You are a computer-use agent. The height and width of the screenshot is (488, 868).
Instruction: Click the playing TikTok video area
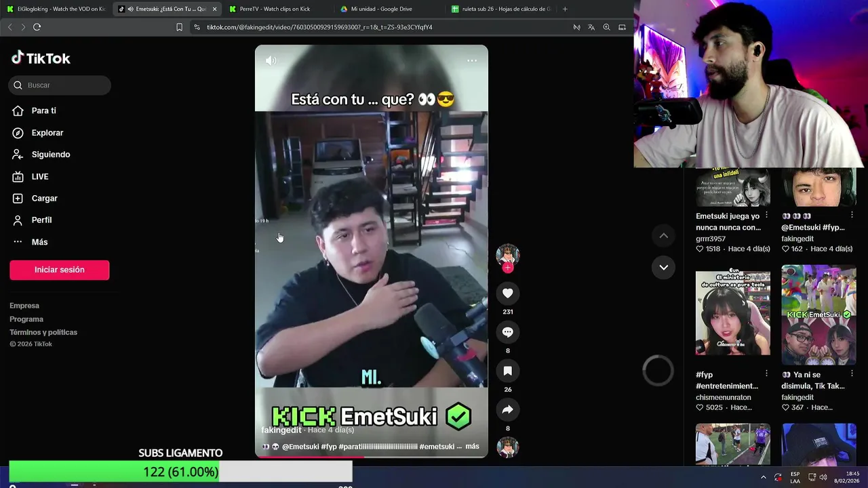[372, 251]
